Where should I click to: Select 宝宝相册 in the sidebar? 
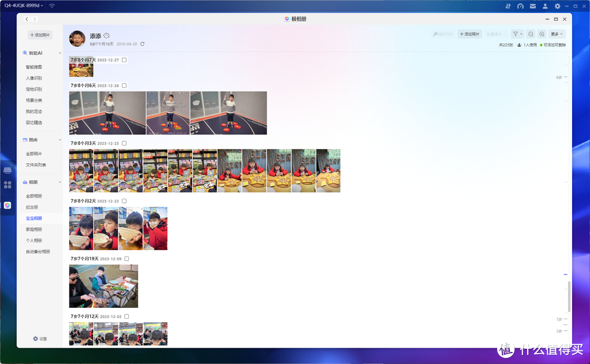(x=34, y=218)
